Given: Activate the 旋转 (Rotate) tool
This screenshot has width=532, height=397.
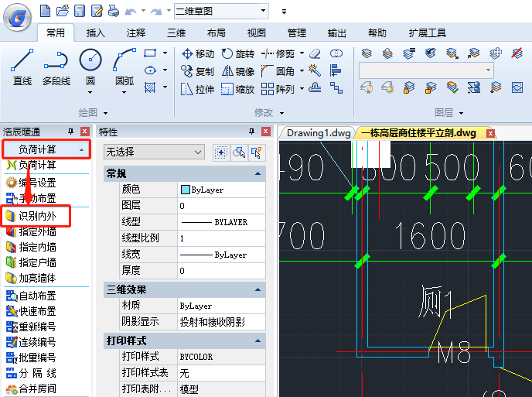Looking at the screenshot, I should point(237,54).
